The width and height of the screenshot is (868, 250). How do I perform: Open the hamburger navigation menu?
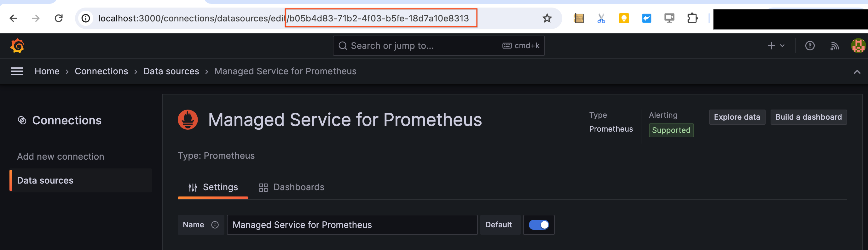17,71
